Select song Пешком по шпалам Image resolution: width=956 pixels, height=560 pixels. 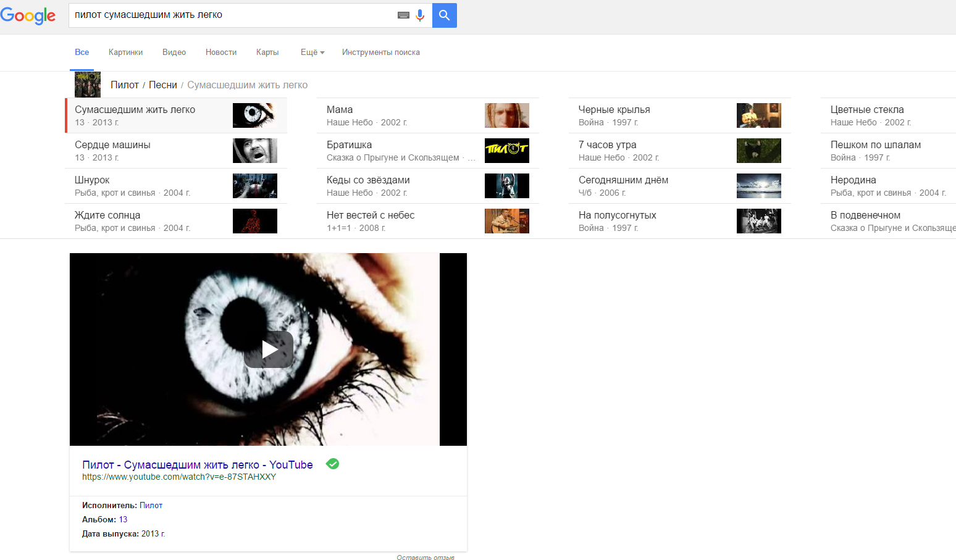coord(888,151)
